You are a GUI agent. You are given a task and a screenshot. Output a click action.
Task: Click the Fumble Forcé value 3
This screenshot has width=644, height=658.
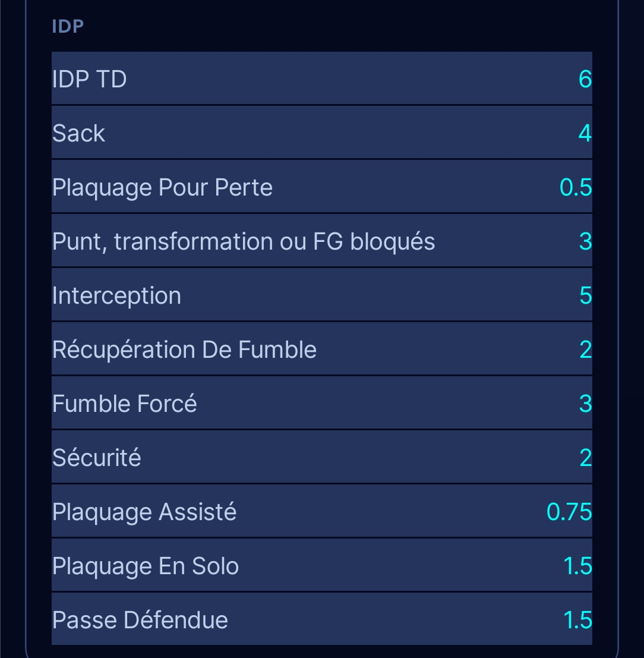585,404
